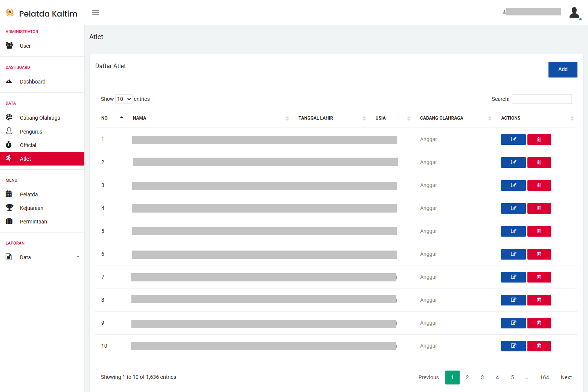Click the Pelatda Kaltim logo

tap(42, 14)
